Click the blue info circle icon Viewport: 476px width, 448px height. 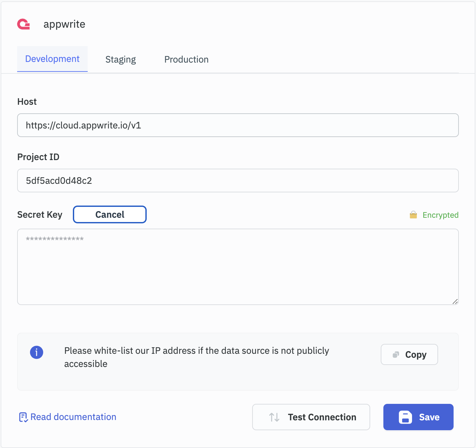pos(37,352)
